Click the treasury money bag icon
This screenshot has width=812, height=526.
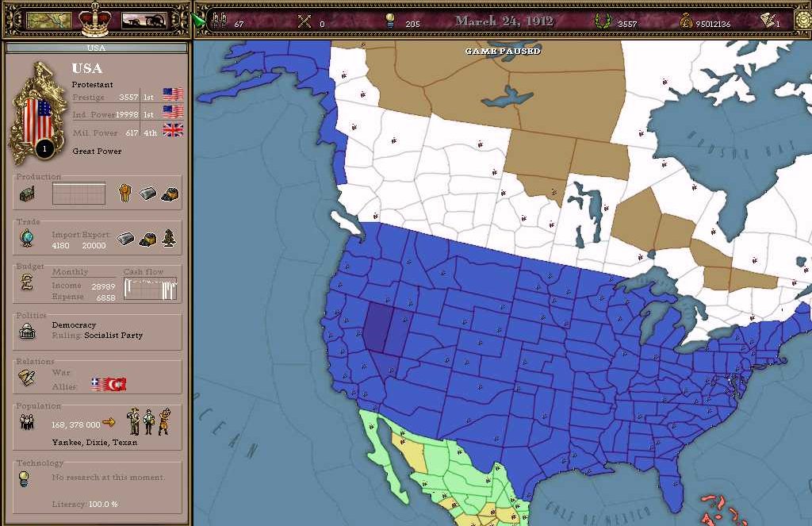[686, 21]
